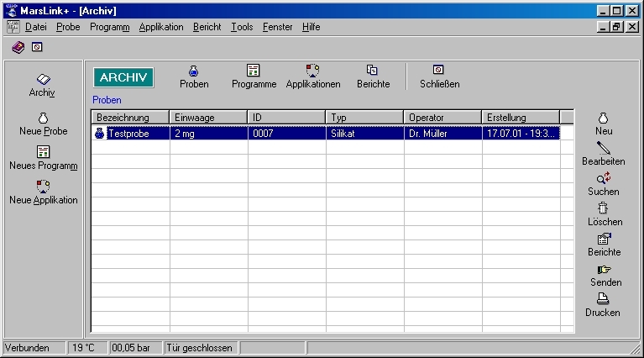Show Proben in archive toolbar
The width and height of the screenshot is (644, 358).
point(194,71)
